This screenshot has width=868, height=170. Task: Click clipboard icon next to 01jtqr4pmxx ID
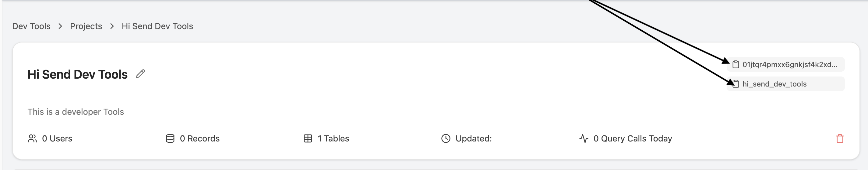pos(736,64)
